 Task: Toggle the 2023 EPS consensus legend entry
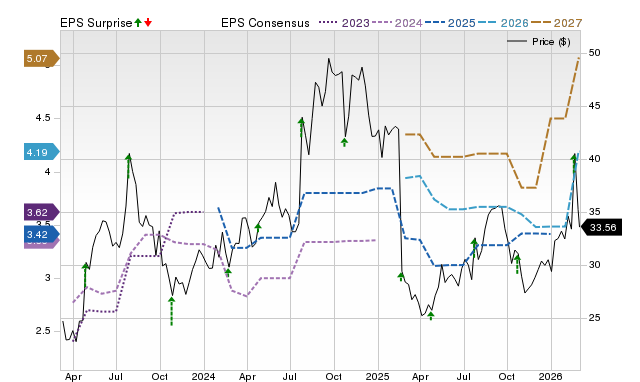pos(344,23)
